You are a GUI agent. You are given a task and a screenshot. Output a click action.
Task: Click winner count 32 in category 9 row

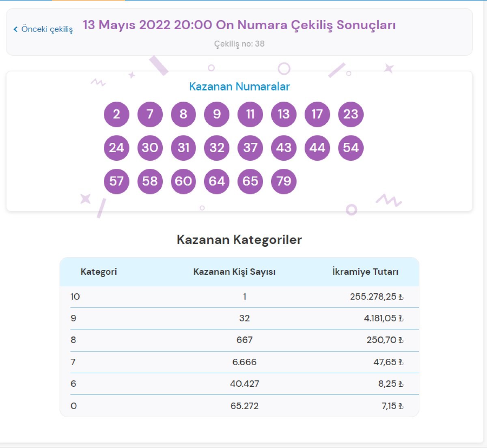[244, 318]
